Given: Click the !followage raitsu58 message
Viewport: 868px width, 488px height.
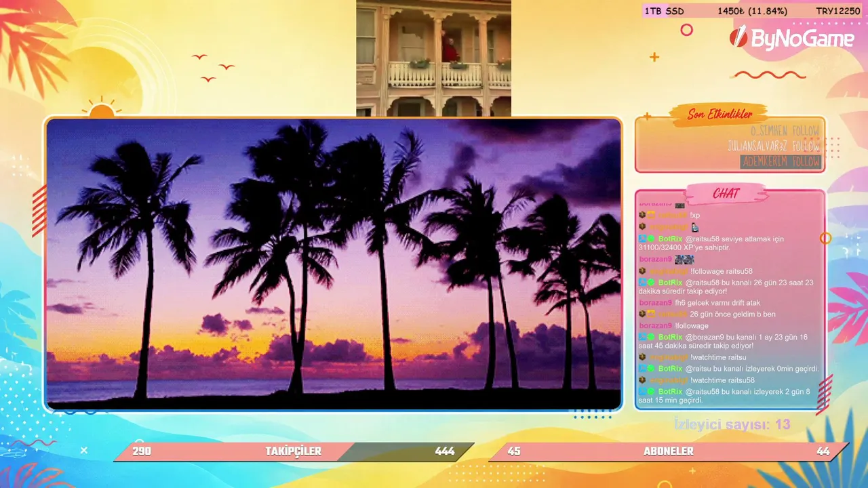Looking at the screenshot, I should pos(722,271).
